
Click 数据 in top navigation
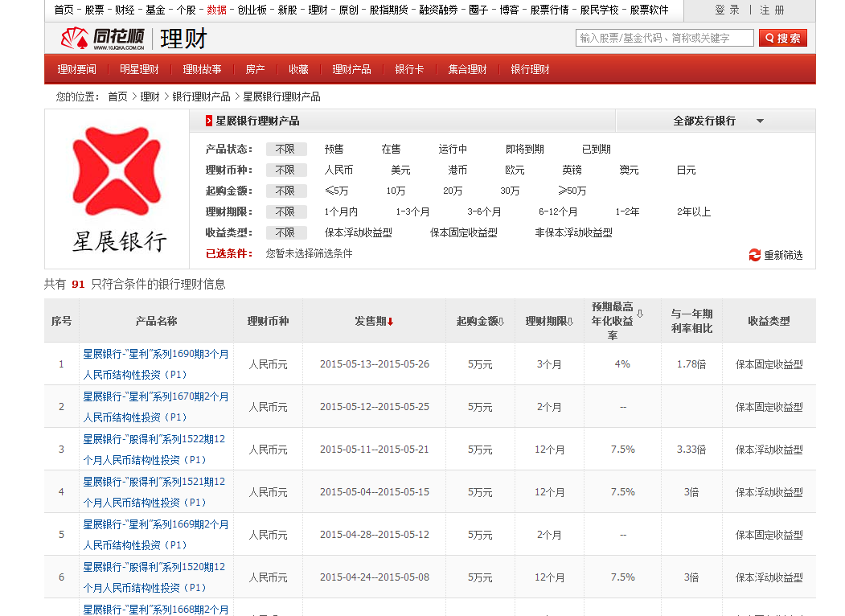point(216,10)
